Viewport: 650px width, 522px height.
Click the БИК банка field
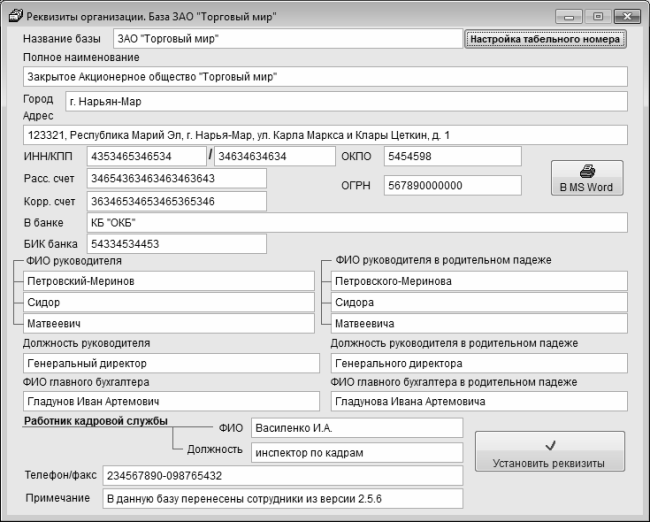coord(177,244)
